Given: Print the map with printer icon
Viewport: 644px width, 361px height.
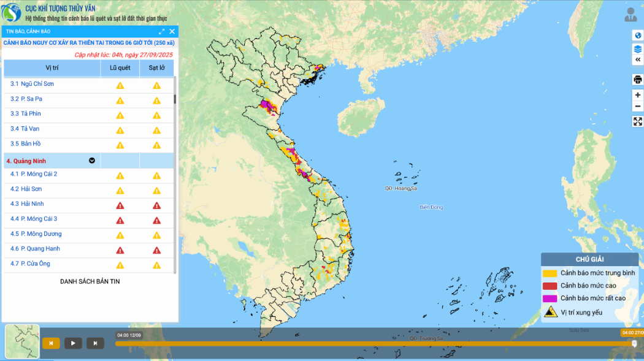Looking at the screenshot, I should click(x=637, y=80).
